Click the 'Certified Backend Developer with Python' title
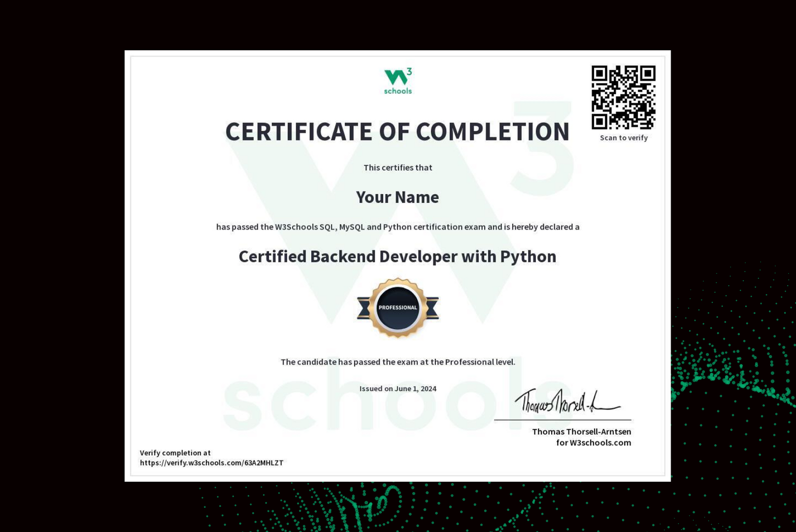Viewport: 796px width, 532px height. click(398, 256)
